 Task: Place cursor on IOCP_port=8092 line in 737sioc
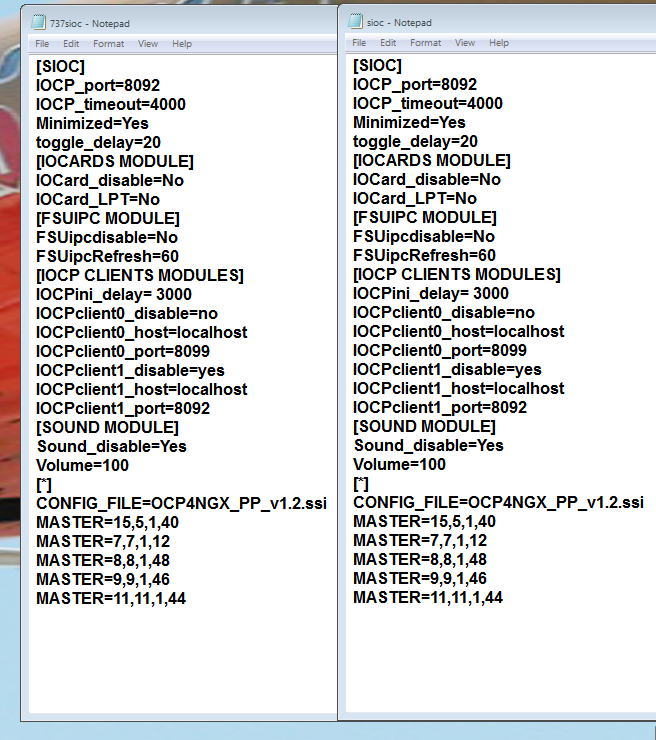(97, 85)
